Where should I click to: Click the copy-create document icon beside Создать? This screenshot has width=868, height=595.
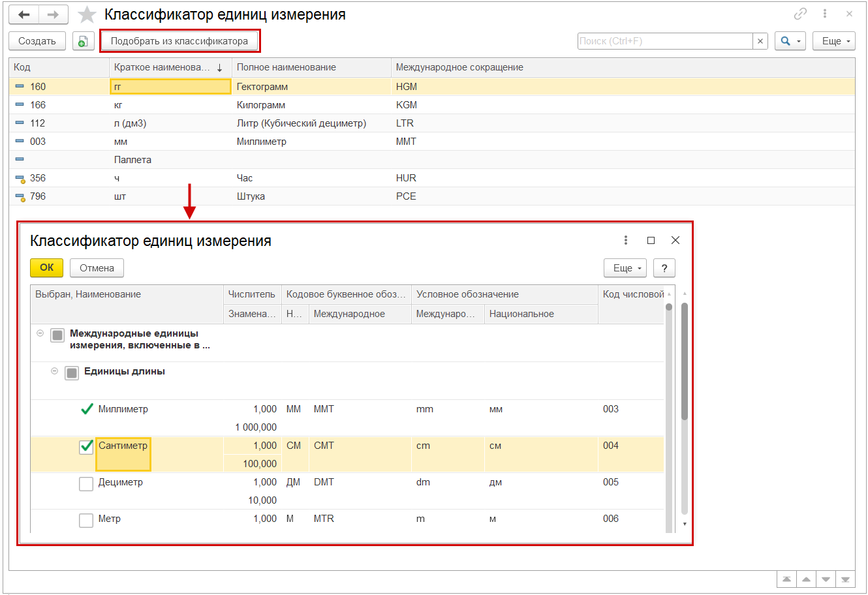(83, 41)
